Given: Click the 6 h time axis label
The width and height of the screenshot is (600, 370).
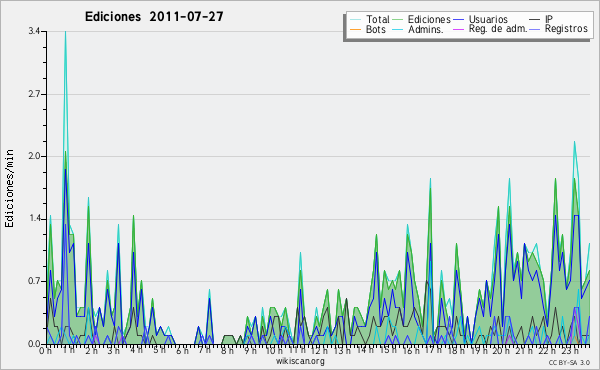Looking at the screenshot, I should click(x=182, y=351).
